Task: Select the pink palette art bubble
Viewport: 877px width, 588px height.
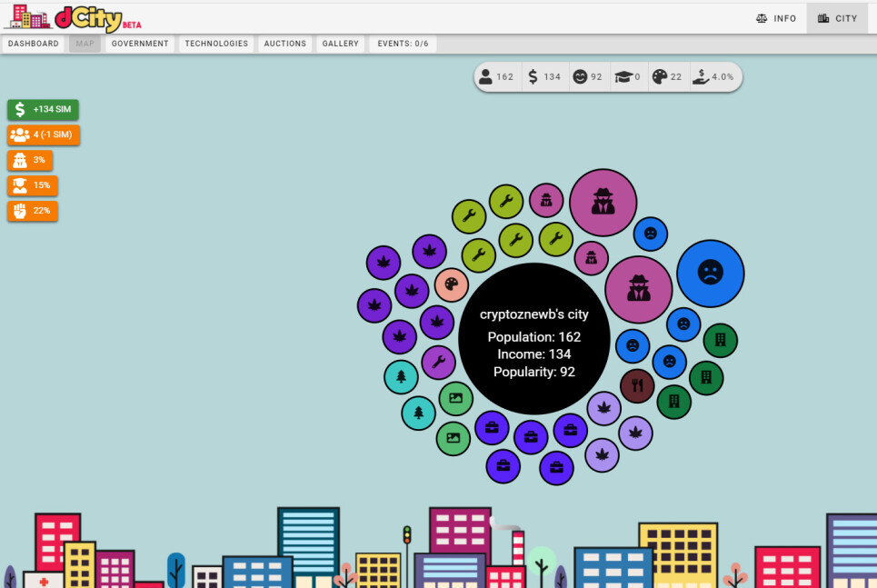Action: [x=452, y=284]
